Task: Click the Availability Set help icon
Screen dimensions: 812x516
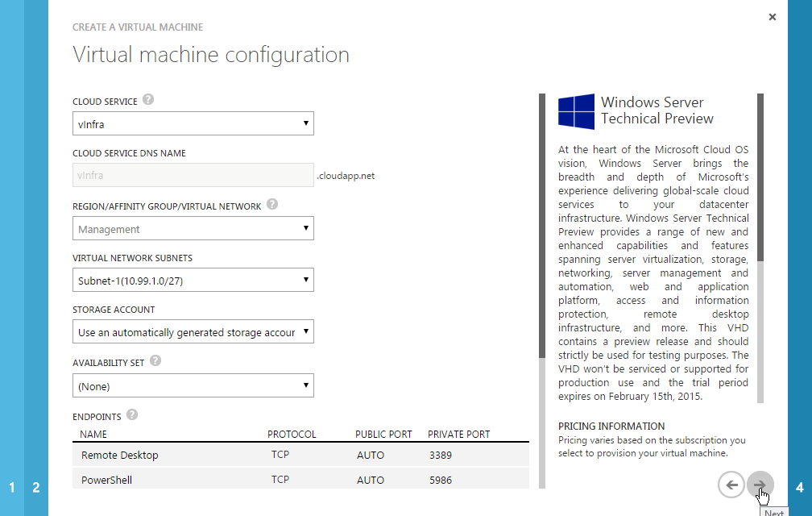Action: pos(155,361)
